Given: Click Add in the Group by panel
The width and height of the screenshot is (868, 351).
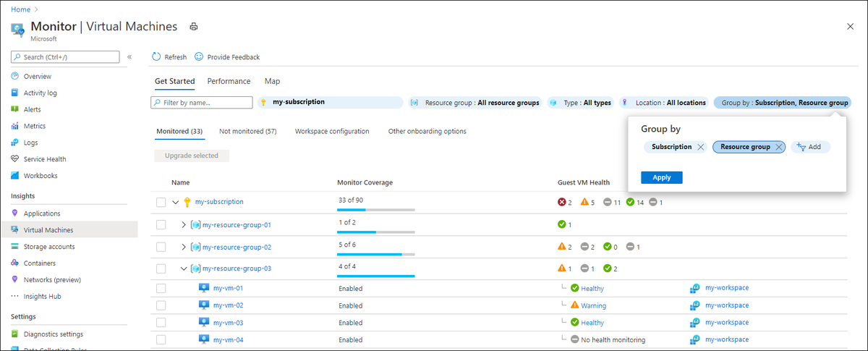Looking at the screenshot, I should click(x=810, y=147).
